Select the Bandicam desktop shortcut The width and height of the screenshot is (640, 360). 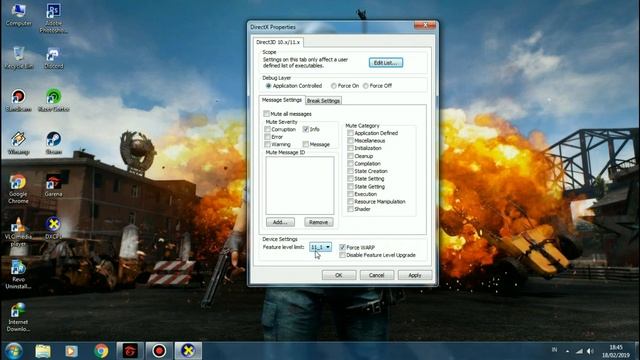click(18, 100)
